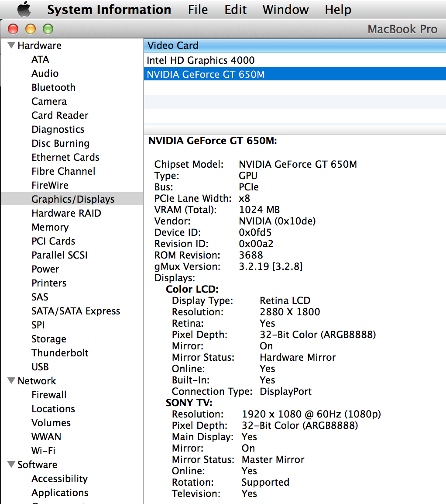Click the Hardware category label
Screen dimensions: 446x504
[40, 45]
